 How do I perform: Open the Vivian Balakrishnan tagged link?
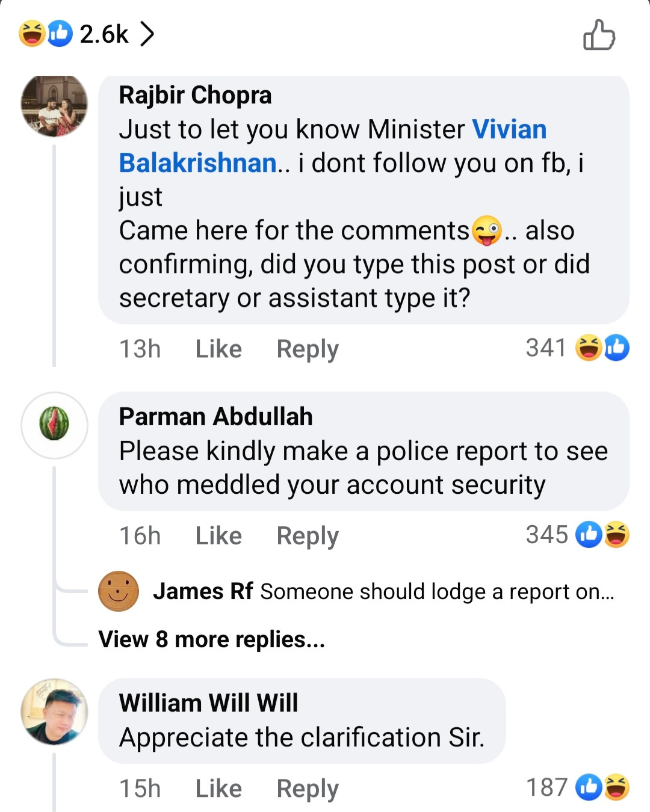click(x=333, y=146)
